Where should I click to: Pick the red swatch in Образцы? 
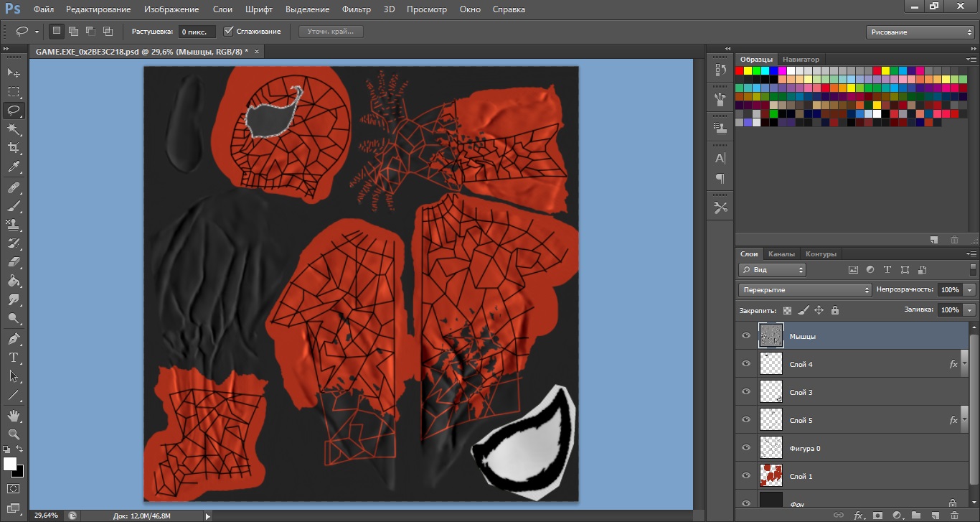740,70
